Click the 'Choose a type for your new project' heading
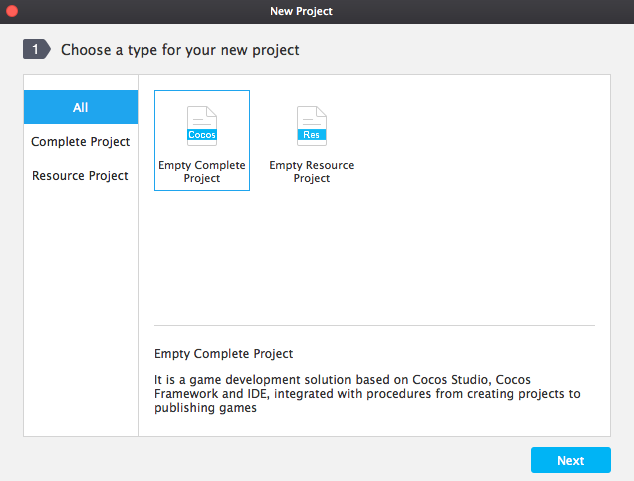The image size is (634, 481). (180, 50)
